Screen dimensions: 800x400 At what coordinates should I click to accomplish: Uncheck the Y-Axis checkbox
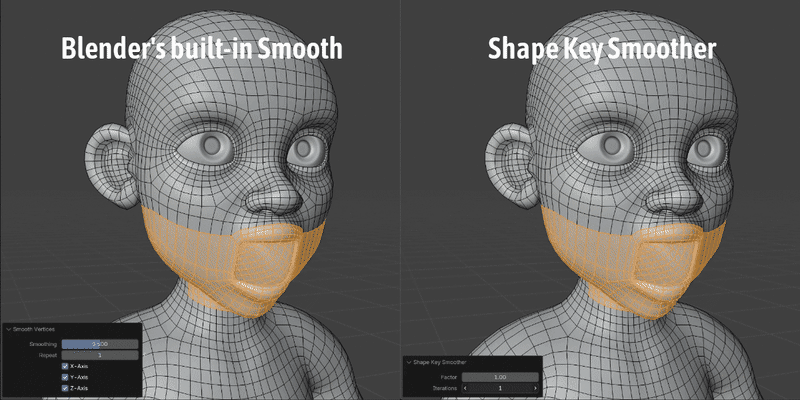[x=65, y=378]
